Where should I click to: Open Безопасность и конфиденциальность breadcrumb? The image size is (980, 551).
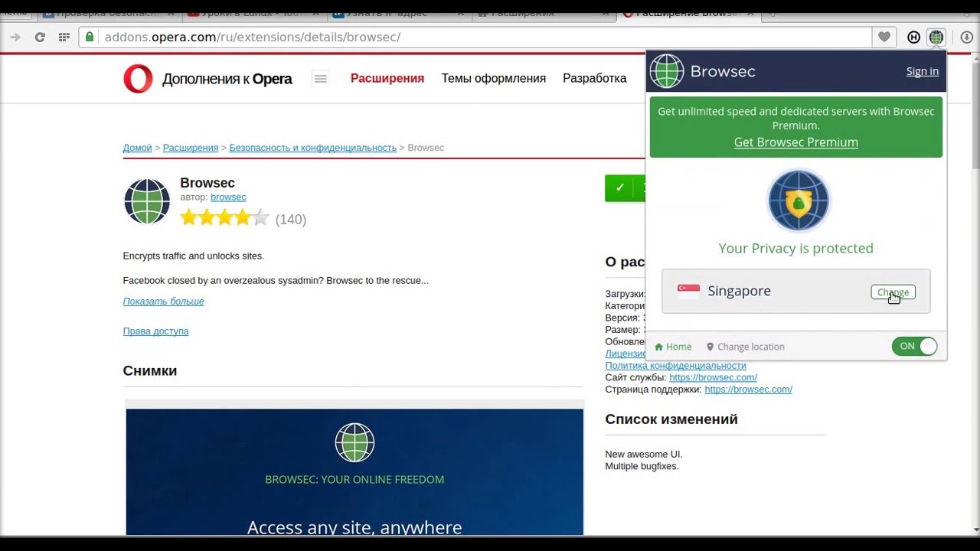tap(312, 148)
